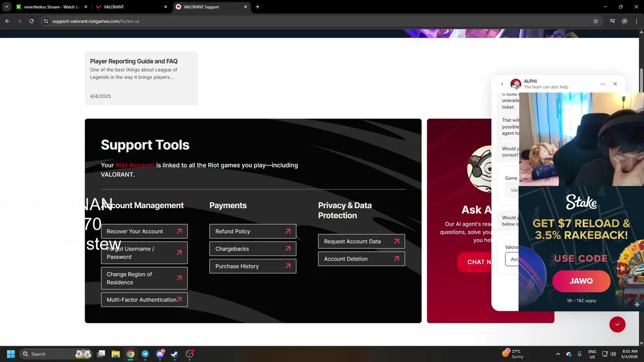Open tab search dropdown arrow
The width and height of the screenshot is (644, 362).
7,7
